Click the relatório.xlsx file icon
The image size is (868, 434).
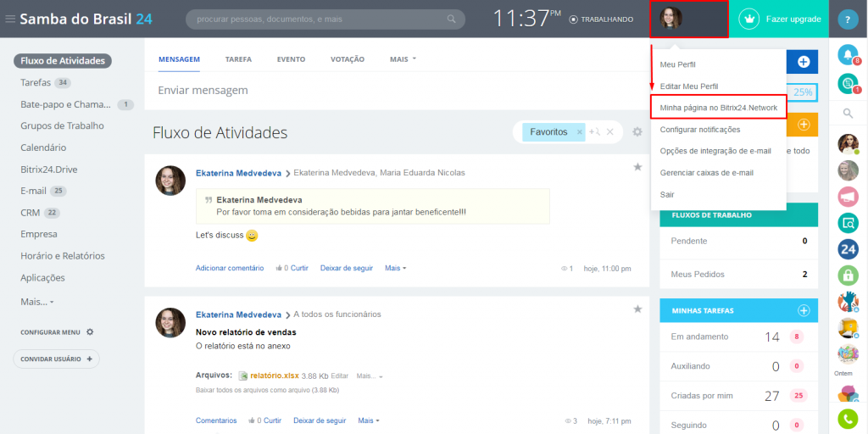[242, 376]
